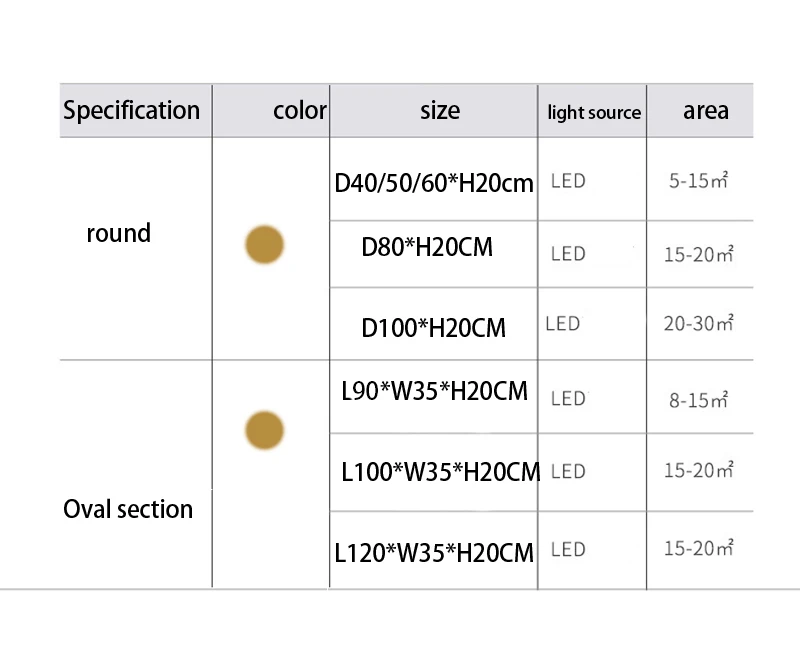Pick the L120*W35*H20CM size entry
This screenshot has width=800, height=650.
pos(434,551)
